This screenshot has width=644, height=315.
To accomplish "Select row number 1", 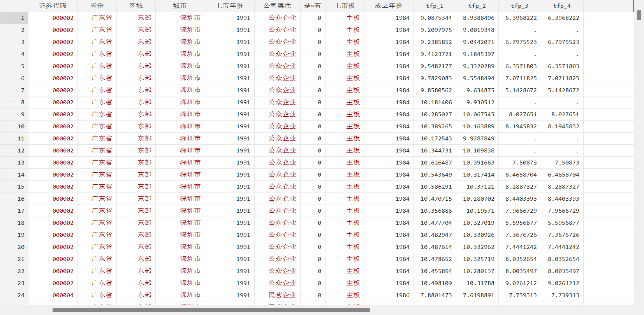I will (14, 18).
